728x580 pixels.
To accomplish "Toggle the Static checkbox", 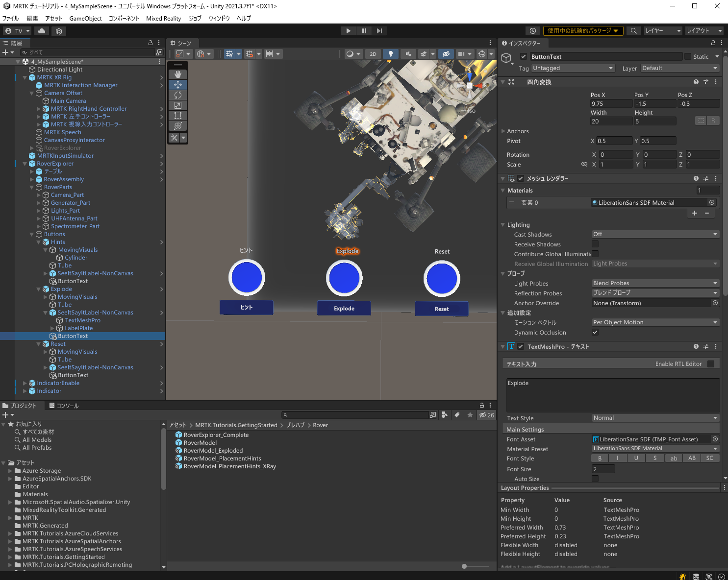I will (x=688, y=56).
